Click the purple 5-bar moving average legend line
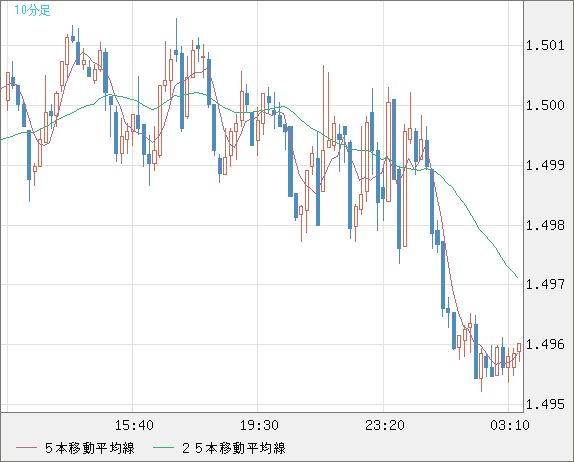 pyautogui.click(x=26, y=448)
